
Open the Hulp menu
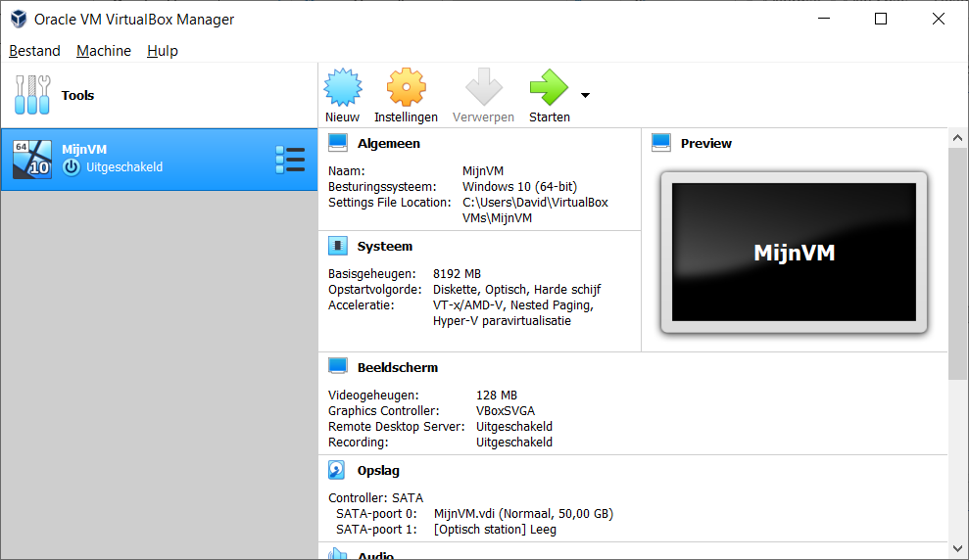coord(163,51)
